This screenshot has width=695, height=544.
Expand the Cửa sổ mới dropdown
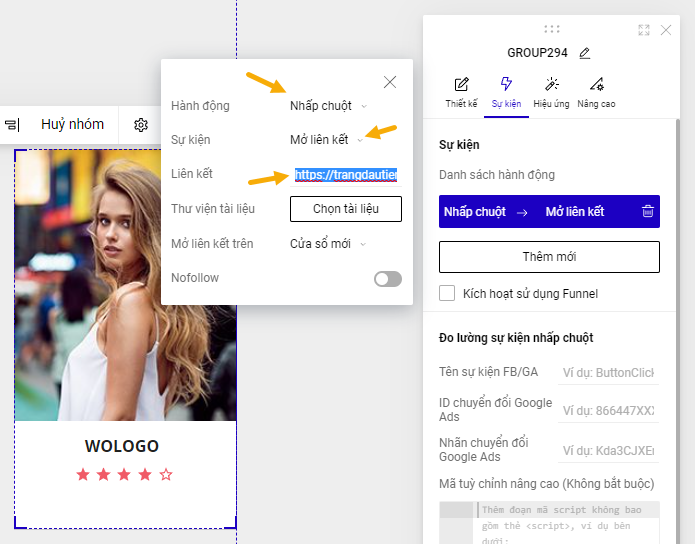328,244
